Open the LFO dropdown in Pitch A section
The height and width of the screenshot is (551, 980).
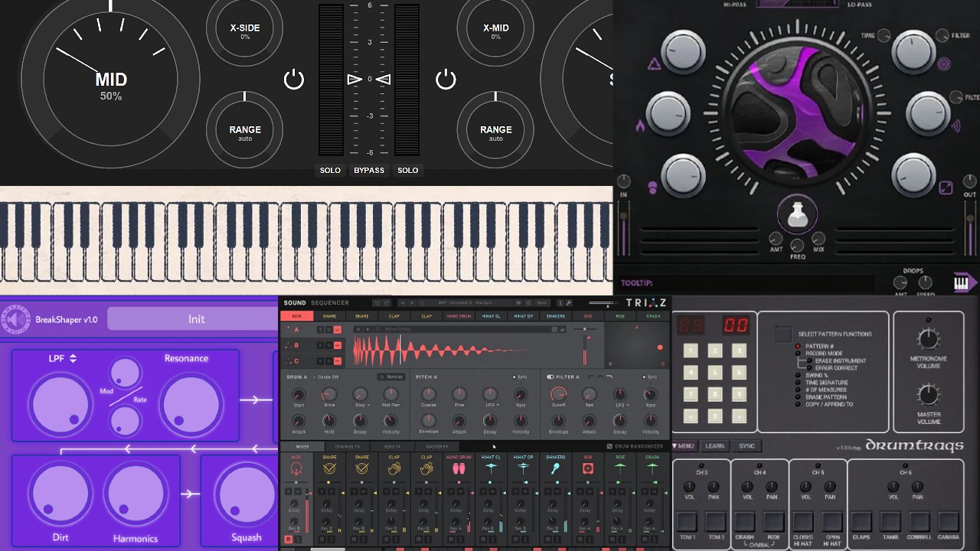(x=493, y=405)
